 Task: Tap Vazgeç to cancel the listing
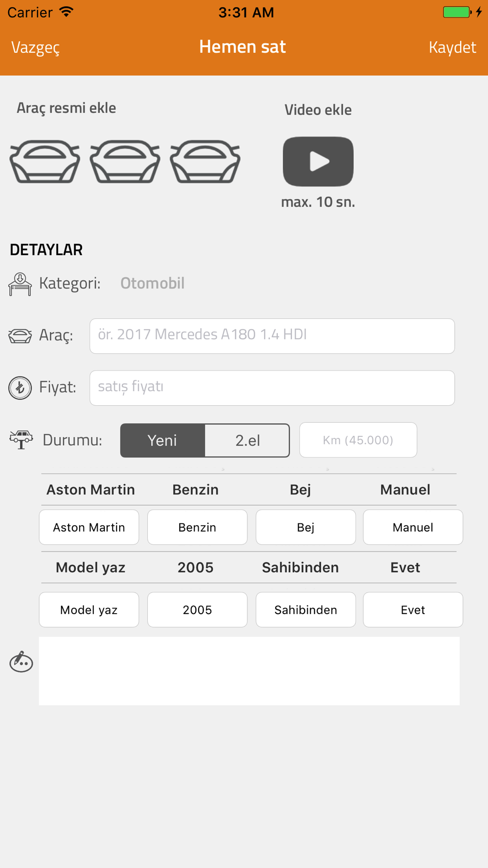(35, 47)
